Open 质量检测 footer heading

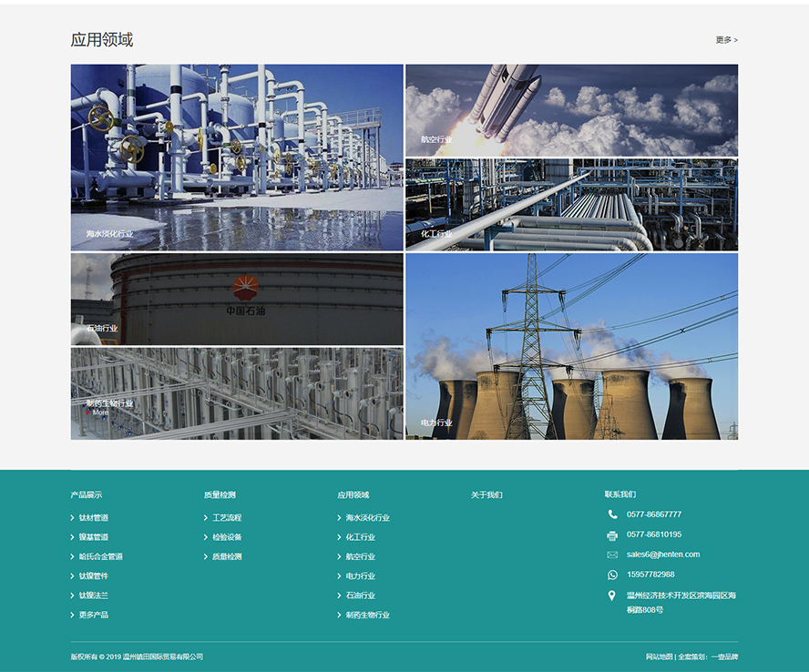click(220, 495)
